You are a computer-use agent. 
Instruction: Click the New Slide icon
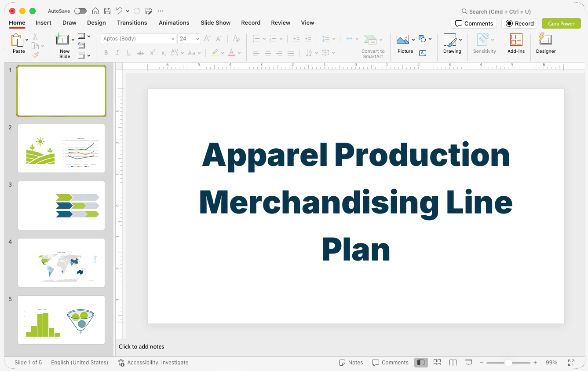[x=62, y=40]
